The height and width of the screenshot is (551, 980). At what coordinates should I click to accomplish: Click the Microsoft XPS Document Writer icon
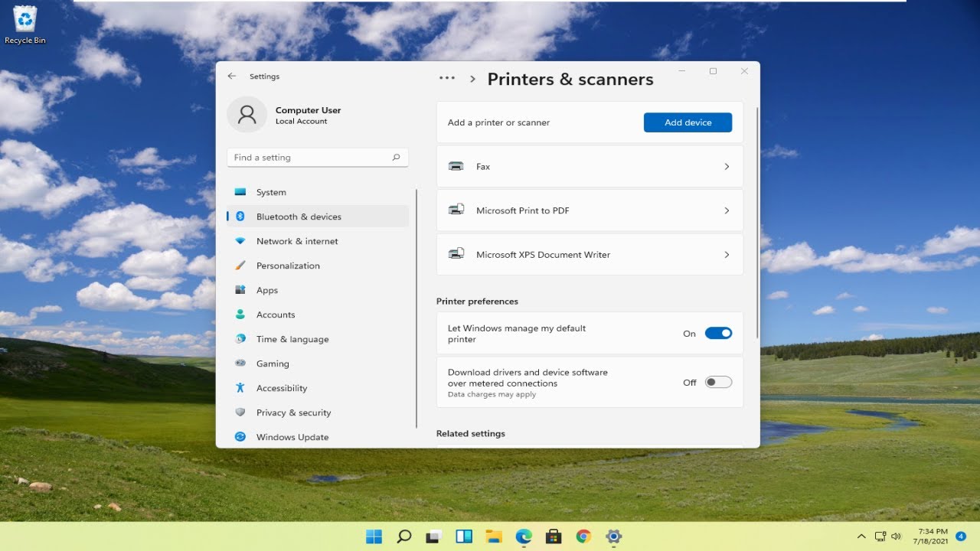tap(456, 254)
